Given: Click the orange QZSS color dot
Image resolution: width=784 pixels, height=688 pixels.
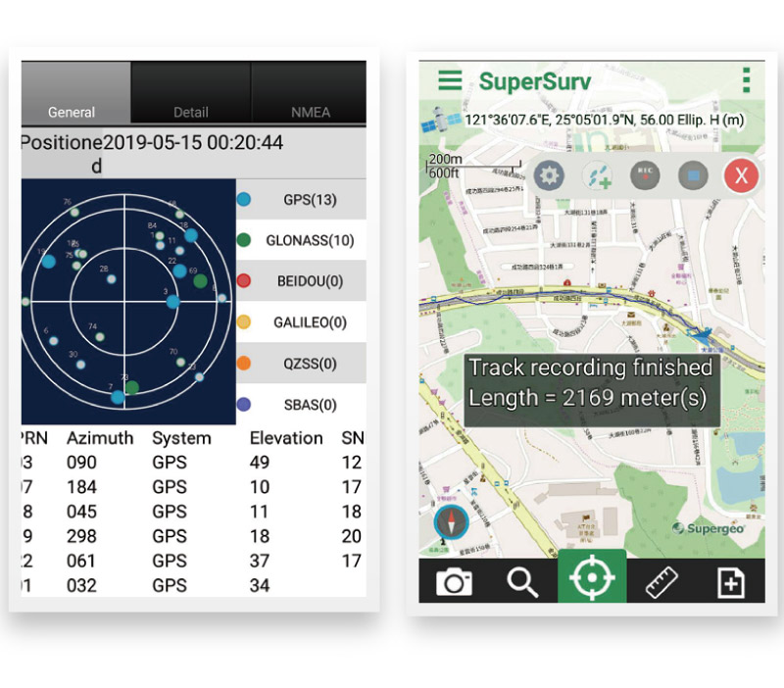Looking at the screenshot, I should (244, 363).
